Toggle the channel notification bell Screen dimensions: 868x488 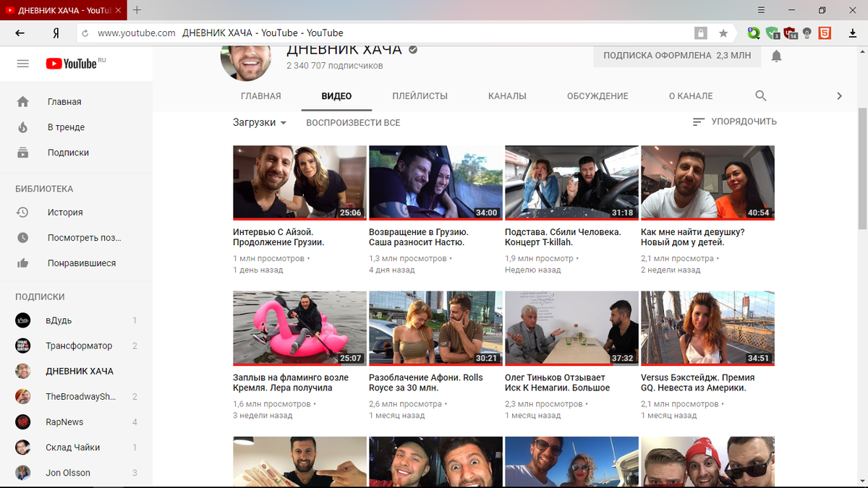(x=776, y=56)
